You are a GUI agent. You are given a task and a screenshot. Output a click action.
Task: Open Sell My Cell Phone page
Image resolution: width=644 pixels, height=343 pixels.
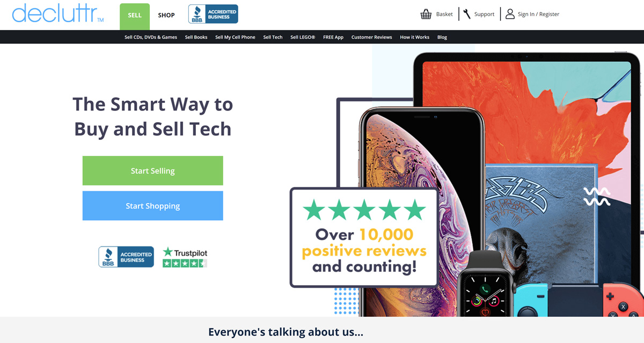tap(235, 38)
